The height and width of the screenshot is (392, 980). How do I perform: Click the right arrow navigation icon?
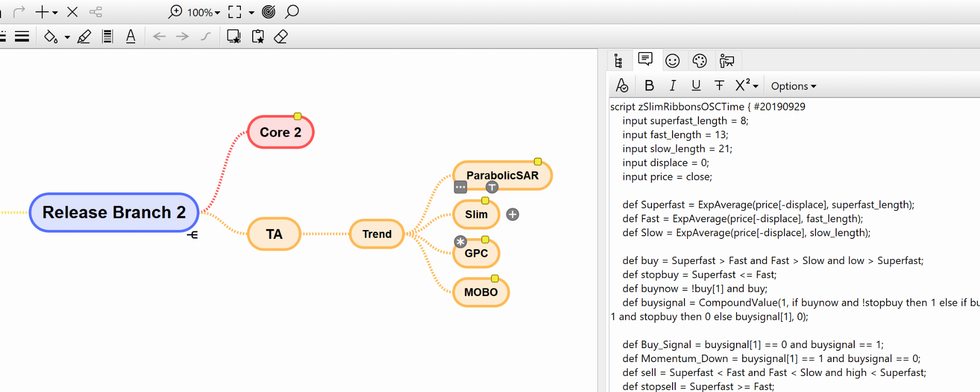pos(182,37)
